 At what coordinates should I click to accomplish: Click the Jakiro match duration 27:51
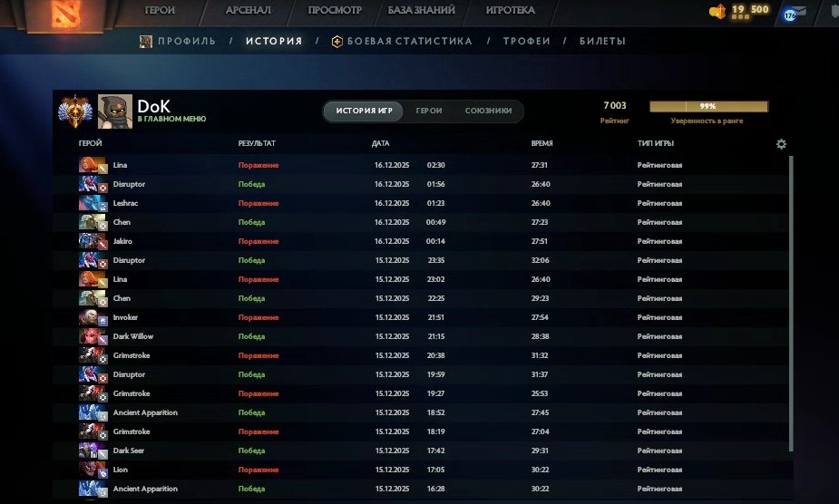[x=540, y=241]
